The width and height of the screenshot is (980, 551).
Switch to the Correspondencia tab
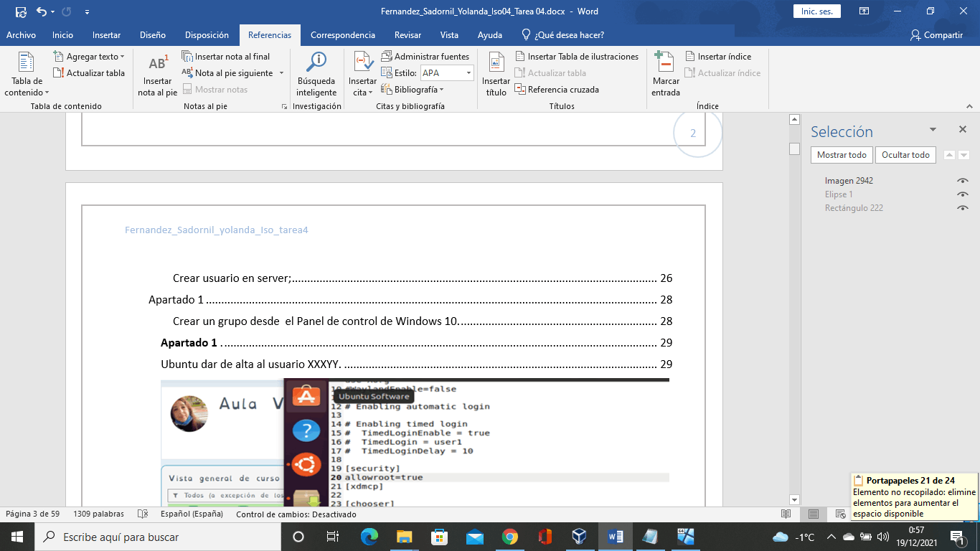click(343, 35)
